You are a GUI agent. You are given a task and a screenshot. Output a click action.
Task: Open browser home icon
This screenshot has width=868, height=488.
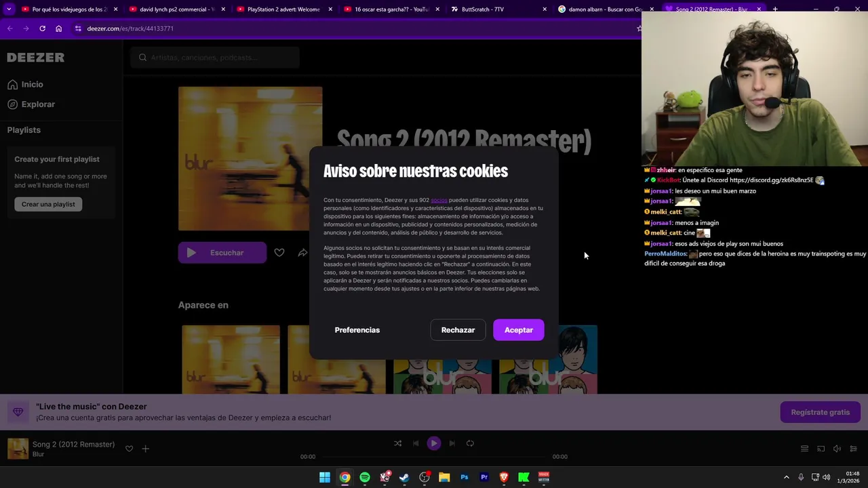point(59,28)
